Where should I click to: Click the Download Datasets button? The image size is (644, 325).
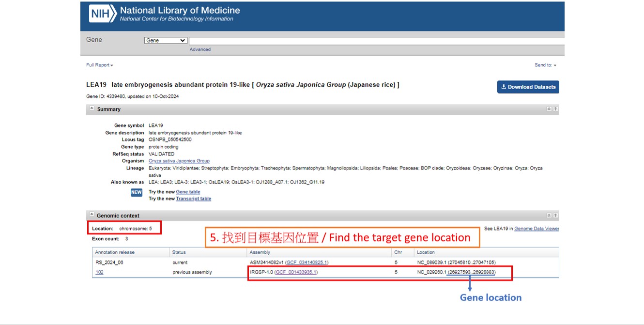(528, 87)
